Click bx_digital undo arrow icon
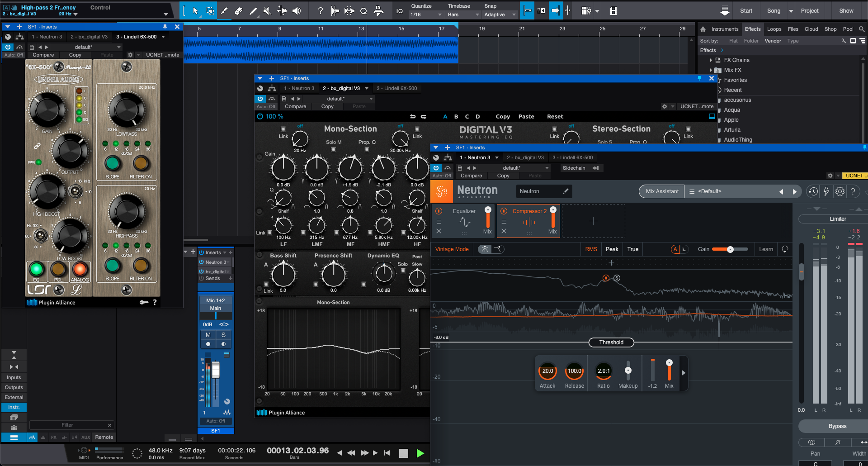Viewport: 868px width, 466px height. [413, 117]
